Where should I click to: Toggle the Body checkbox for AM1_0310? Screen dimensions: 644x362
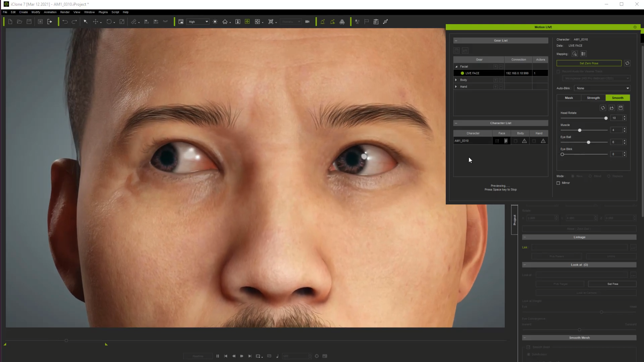coord(516,141)
